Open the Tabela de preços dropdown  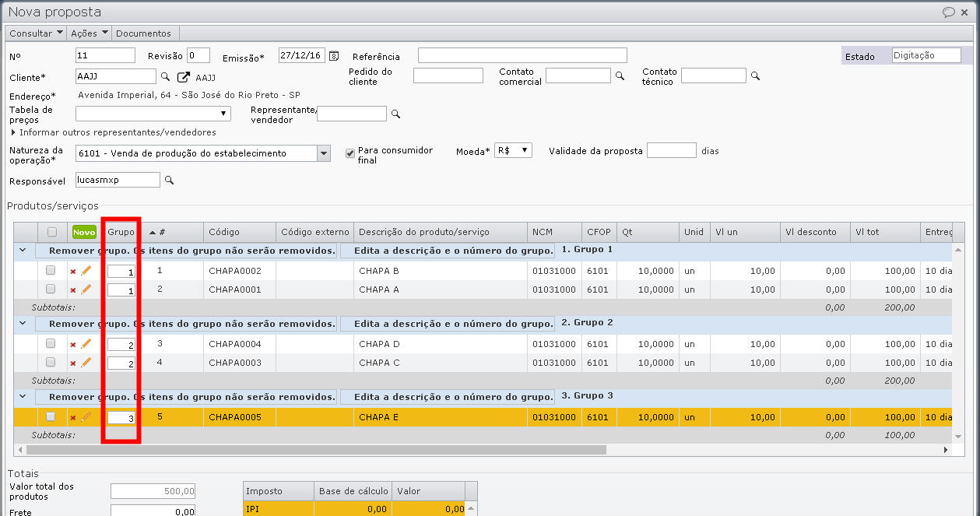pos(223,113)
